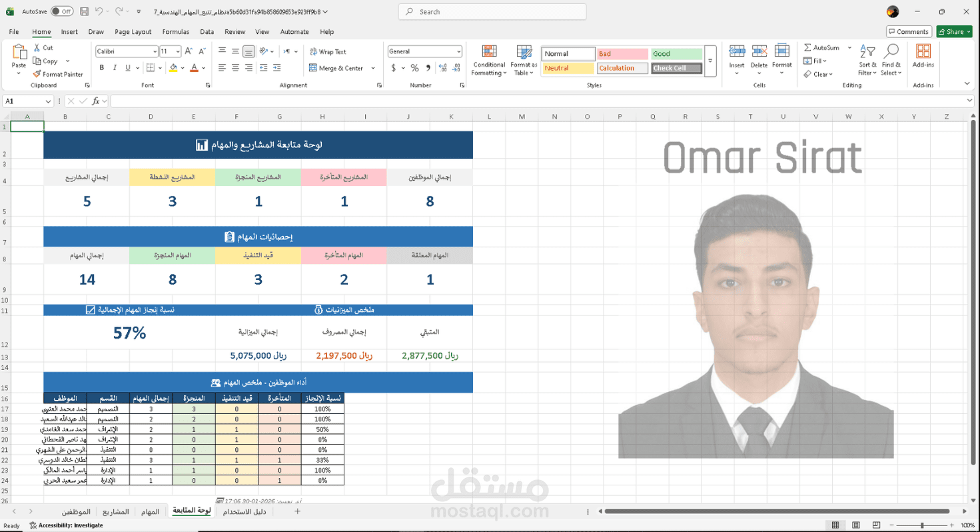Open the الموظفين sheet tab
Viewport: 980px width, 532px height.
click(x=76, y=511)
